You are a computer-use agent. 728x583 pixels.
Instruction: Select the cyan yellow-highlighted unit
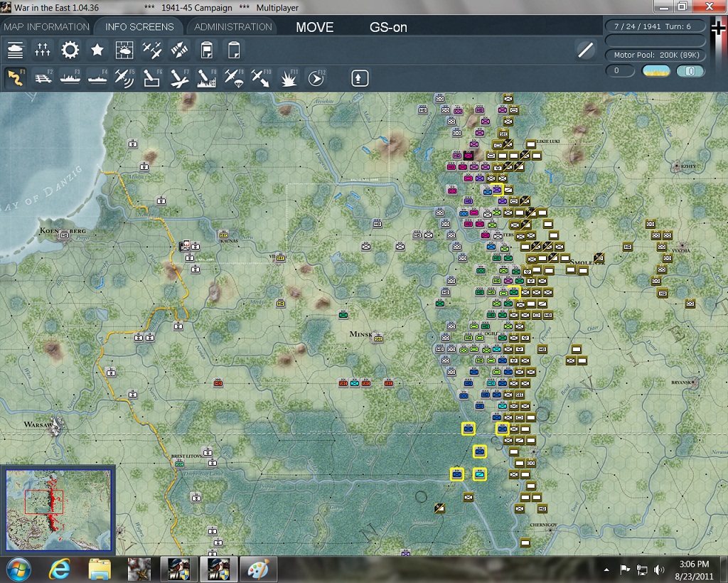pos(480,474)
